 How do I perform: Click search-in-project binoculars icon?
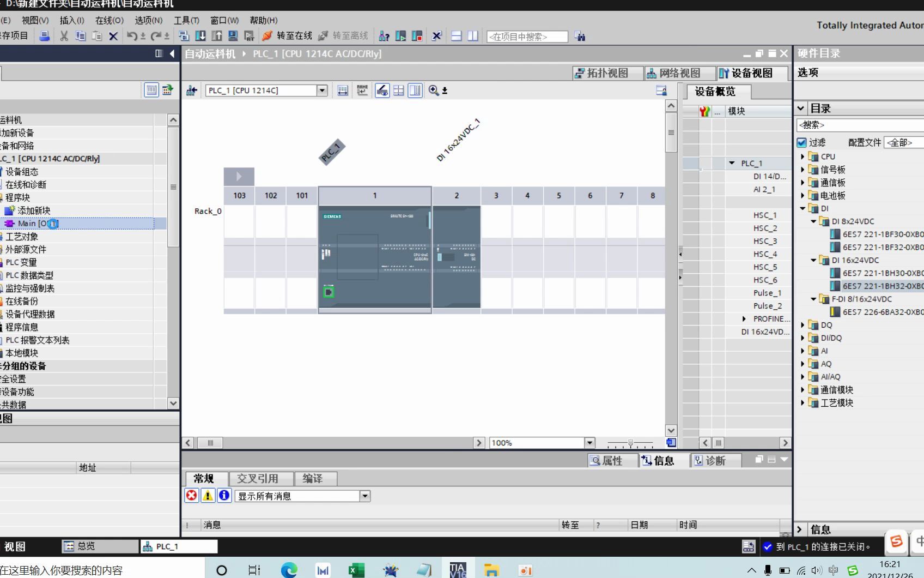(580, 37)
